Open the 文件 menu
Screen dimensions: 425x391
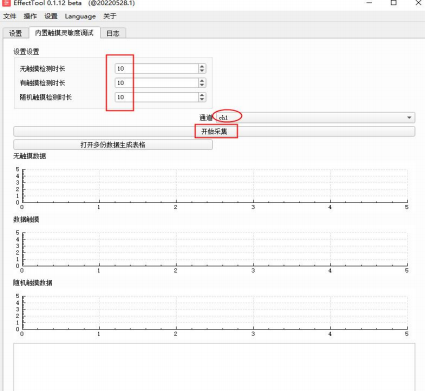tap(9, 16)
